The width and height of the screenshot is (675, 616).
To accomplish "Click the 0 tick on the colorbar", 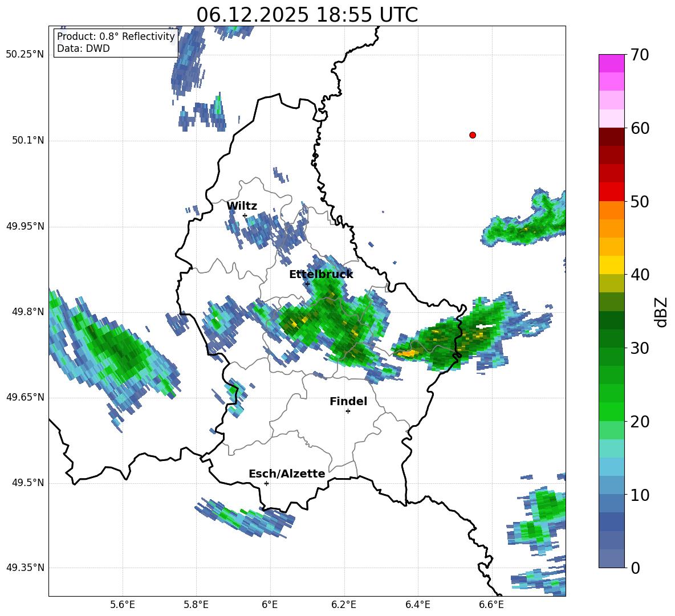I will pos(635,568).
